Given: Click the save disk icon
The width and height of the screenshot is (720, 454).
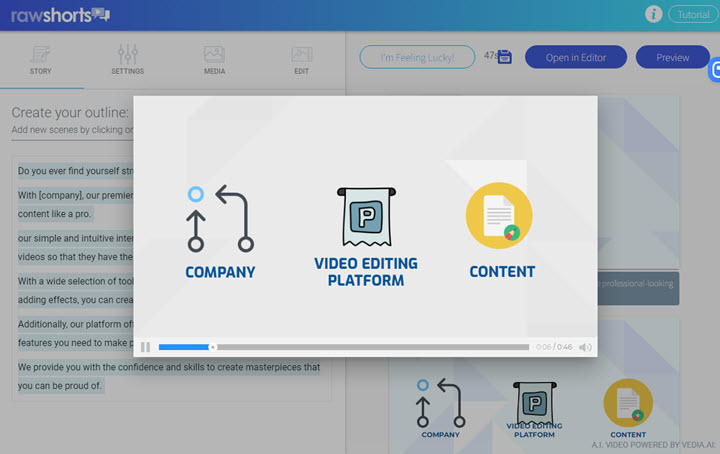Looking at the screenshot, I should 505,57.
